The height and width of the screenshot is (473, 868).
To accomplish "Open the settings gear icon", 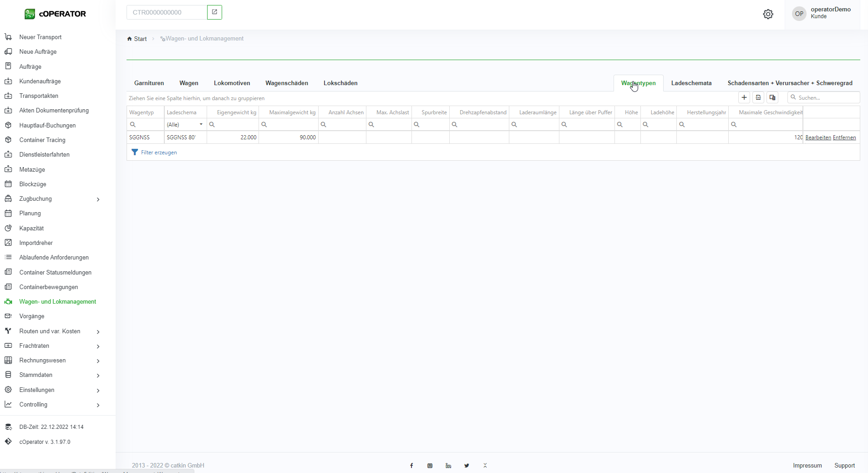I will point(768,14).
